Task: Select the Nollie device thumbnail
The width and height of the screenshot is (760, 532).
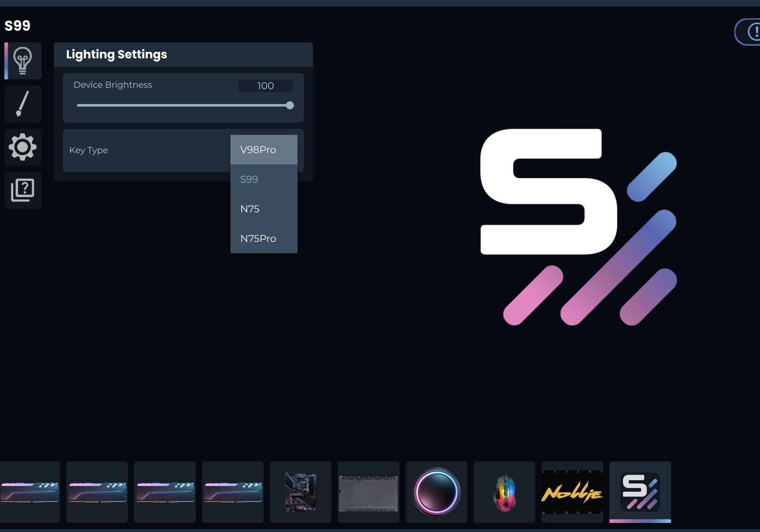Action: [x=572, y=492]
